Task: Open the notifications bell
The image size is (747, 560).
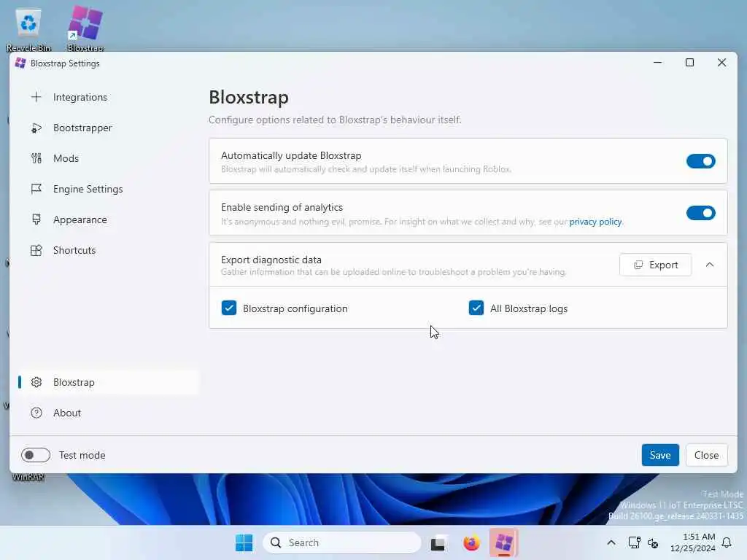Action: point(727,542)
